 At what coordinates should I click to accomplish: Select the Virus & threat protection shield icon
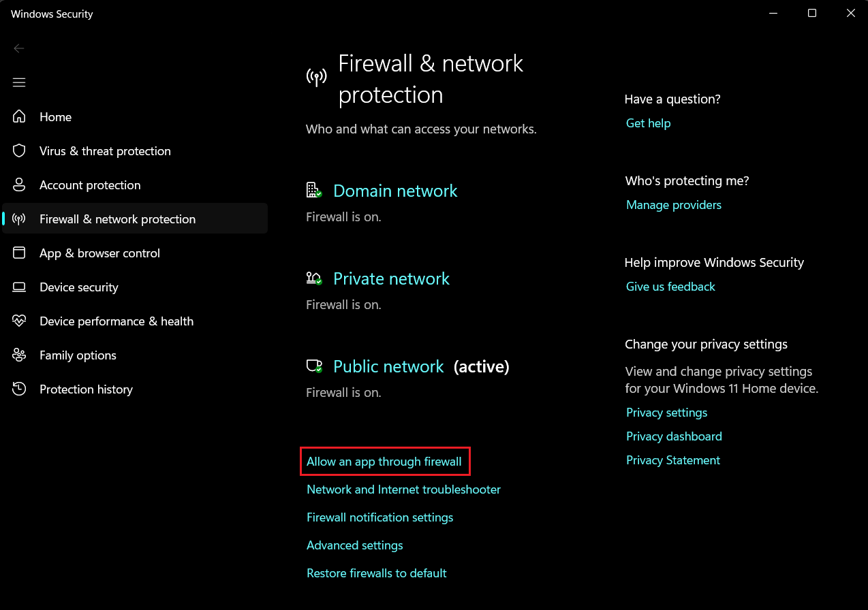coord(19,151)
